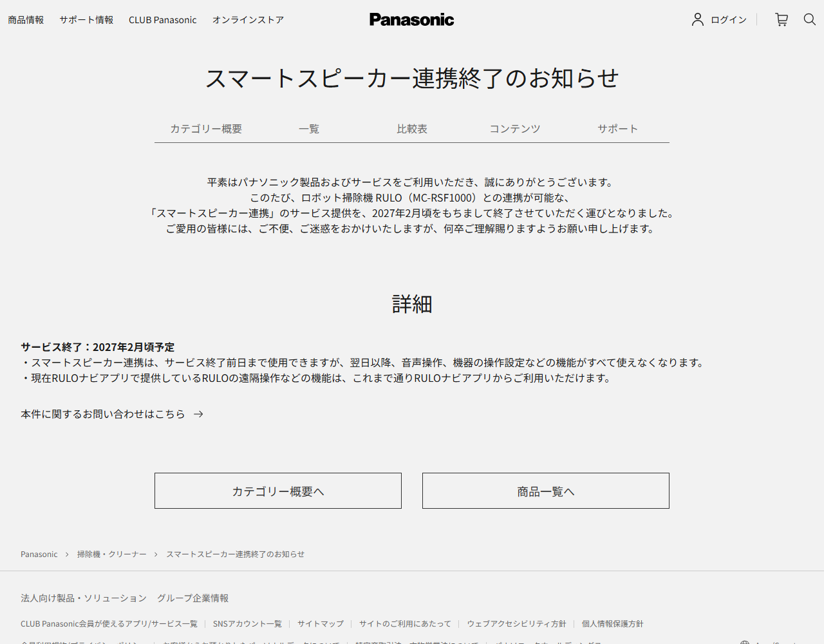Viewport: 824px width, 644px height.
Task: Open the サポート情報 menu
Action: pos(86,20)
